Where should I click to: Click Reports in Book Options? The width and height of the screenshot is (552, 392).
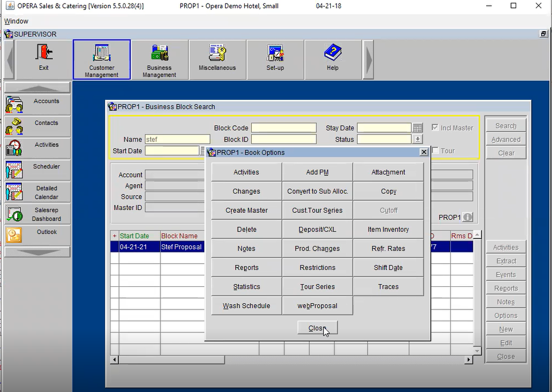[247, 267]
